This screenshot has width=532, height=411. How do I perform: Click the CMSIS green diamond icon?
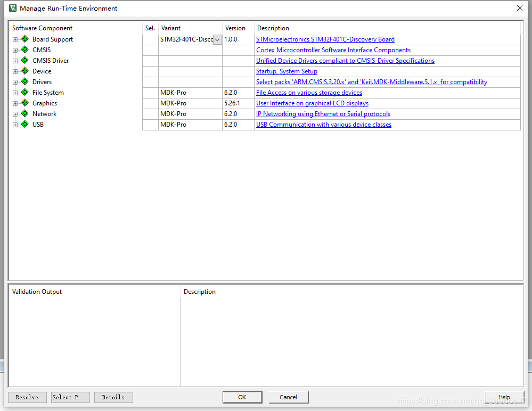[x=25, y=50]
